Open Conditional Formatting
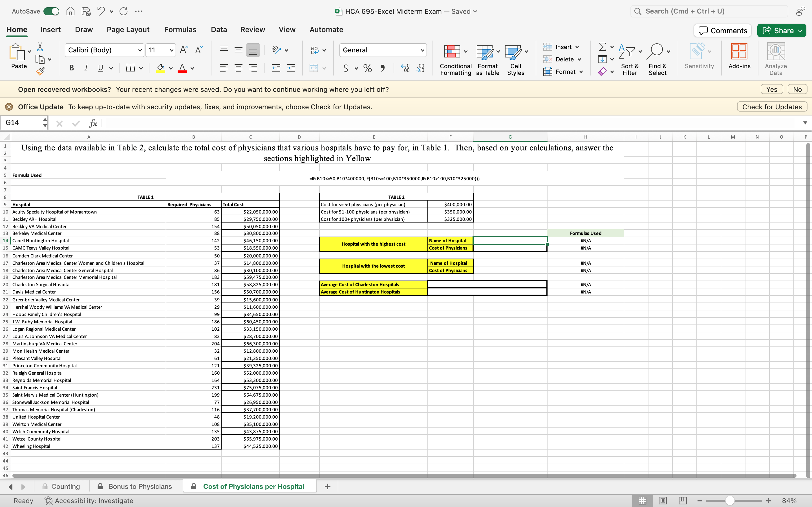 pos(455,59)
